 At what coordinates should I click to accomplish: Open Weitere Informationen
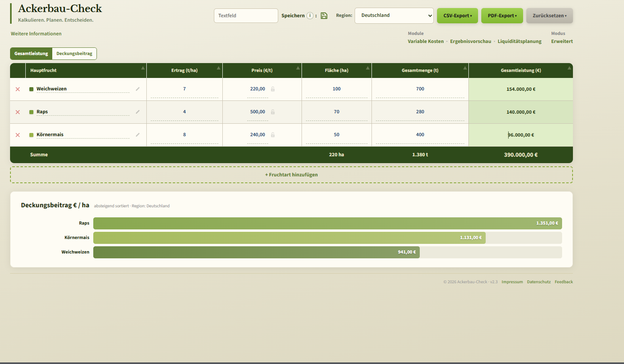[36, 34]
